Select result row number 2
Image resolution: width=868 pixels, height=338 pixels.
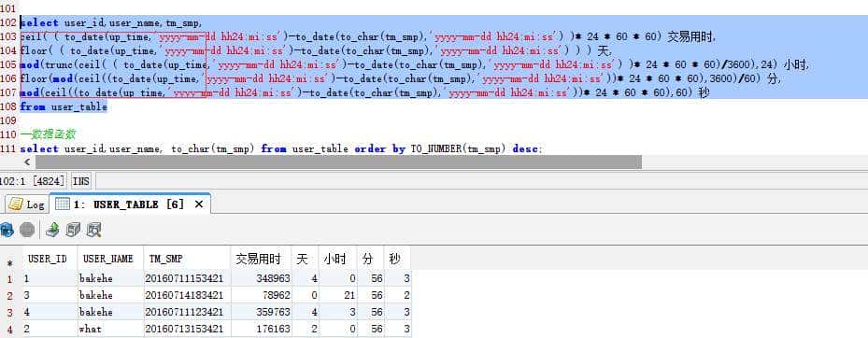click(x=8, y=295)
